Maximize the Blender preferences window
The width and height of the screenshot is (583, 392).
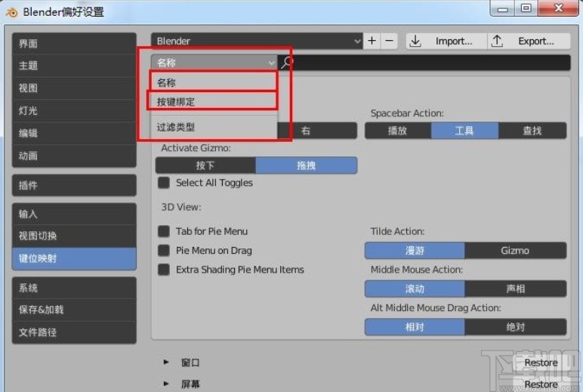[526, 8]
